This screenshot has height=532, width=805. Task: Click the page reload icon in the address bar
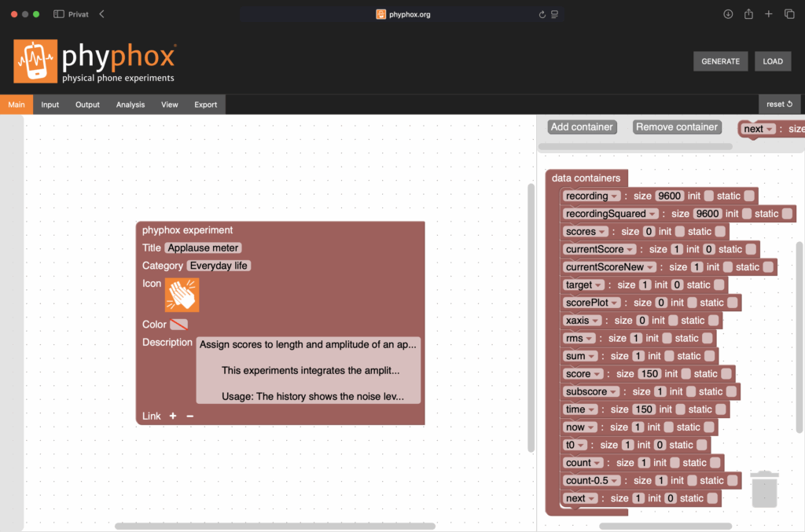pos(542,13)
